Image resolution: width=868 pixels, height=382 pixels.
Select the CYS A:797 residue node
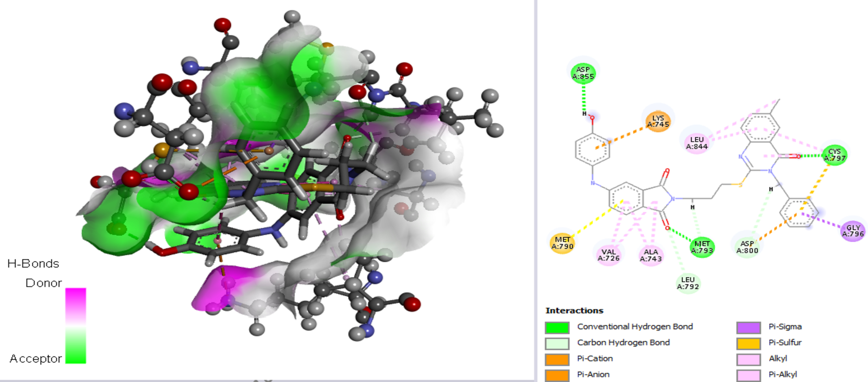(834, 155)
